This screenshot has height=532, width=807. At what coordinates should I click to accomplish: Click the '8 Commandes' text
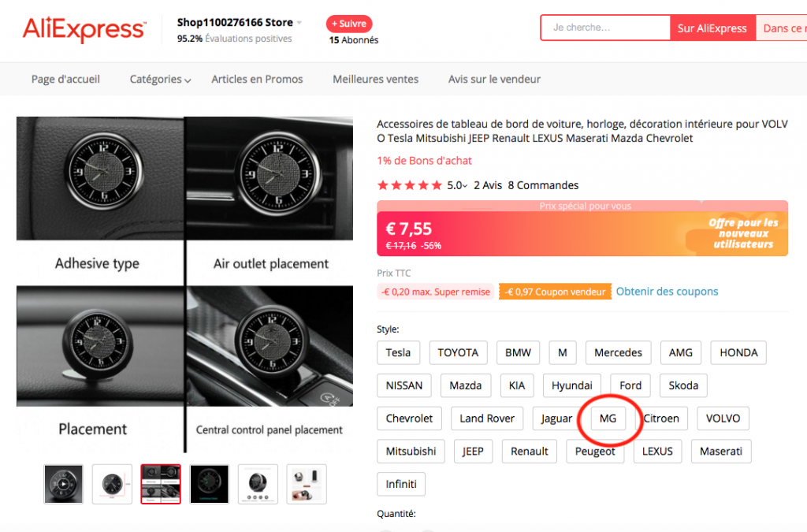543,185
